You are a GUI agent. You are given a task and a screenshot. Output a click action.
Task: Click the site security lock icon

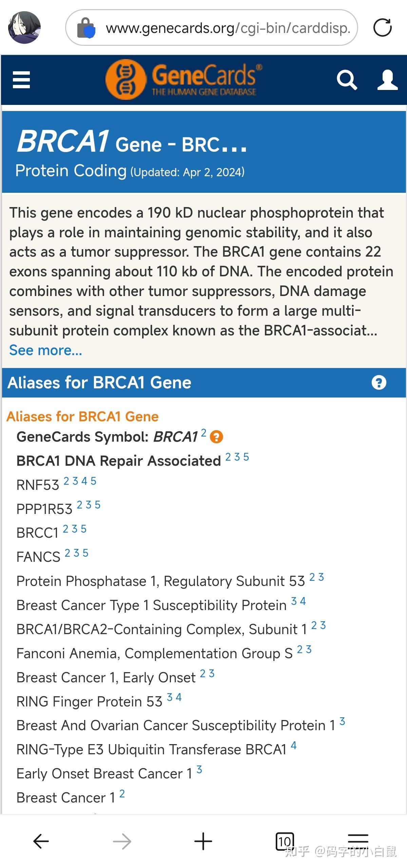(86, 28)
